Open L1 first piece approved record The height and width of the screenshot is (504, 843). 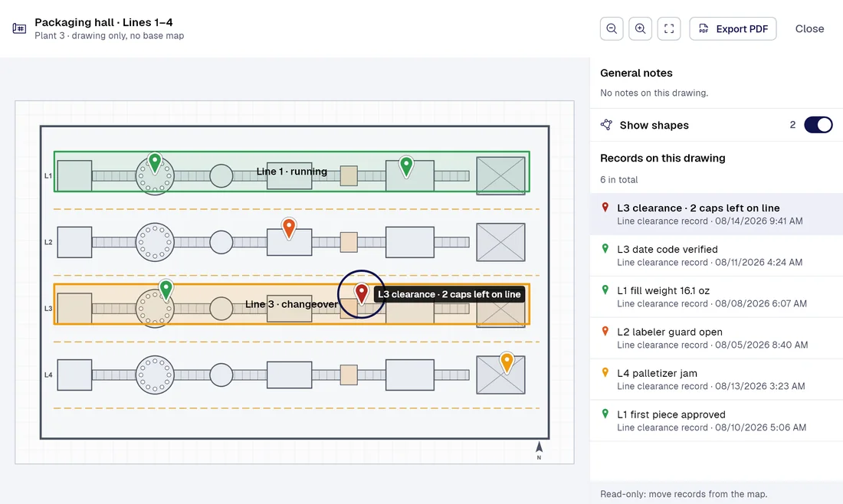click(x=716, y=421)
